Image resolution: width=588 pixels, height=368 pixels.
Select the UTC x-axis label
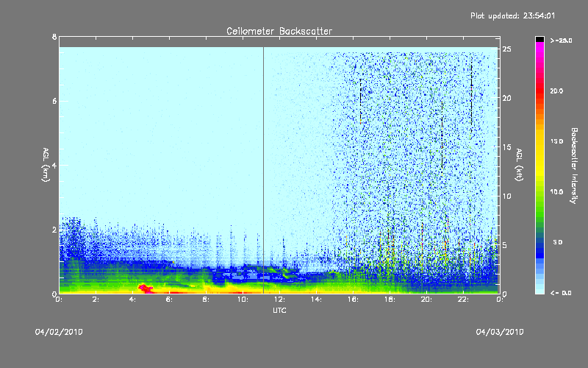point(279,310)
